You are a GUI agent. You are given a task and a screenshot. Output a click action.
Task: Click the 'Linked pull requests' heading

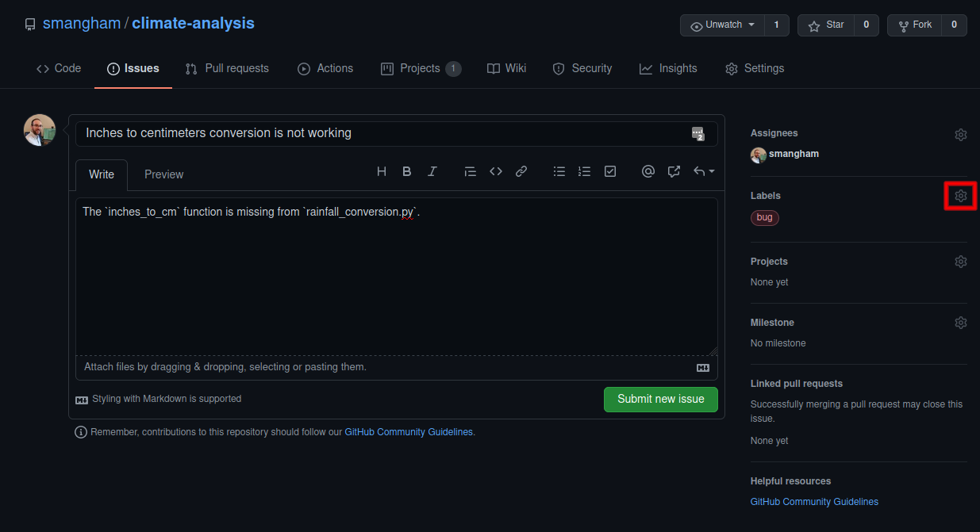797,384
